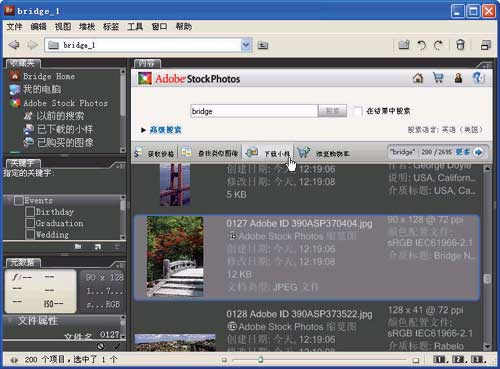The width and height of the screenshot is (500, 369).
Task: Open 已下载的小样 downloaded comps
Action: click(59, 129)
